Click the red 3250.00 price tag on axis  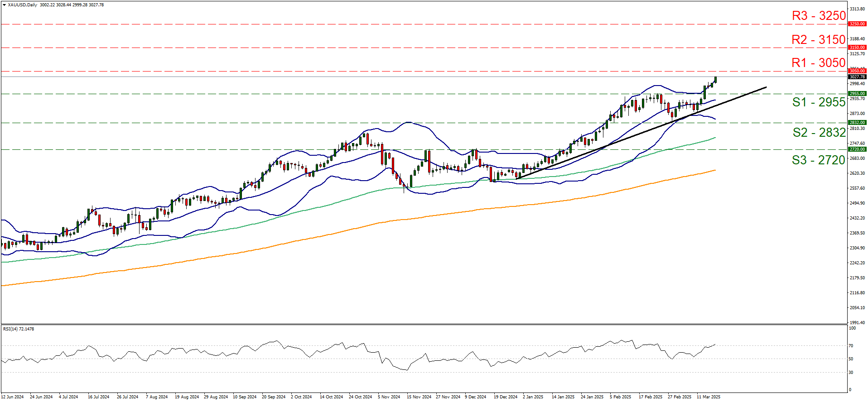tap(857, 24)
